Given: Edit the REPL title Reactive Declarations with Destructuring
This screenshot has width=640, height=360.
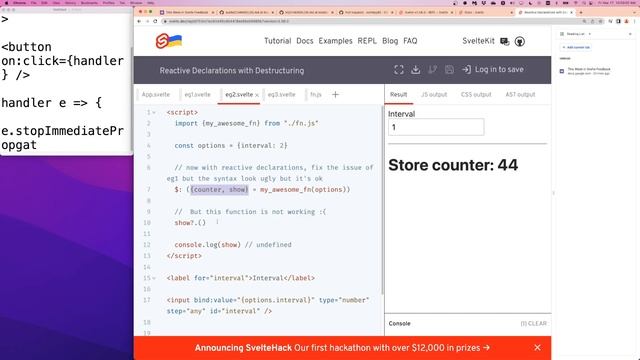Looking at the screenshot, I should (231, 71).
